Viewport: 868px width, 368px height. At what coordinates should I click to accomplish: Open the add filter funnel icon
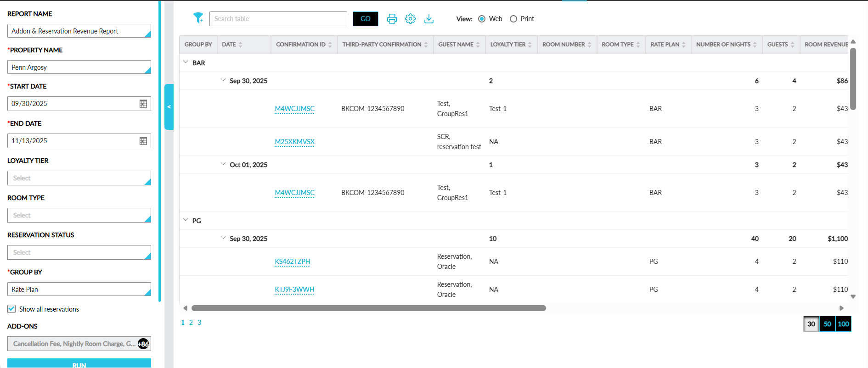click(198, 18)
